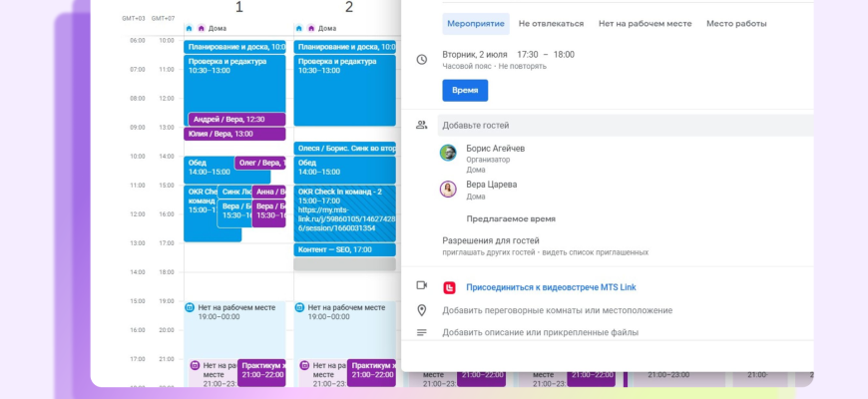Viewport: 868px width, 399px height.
Task: Click the clock icon beside the event date
Action: pos(422,60)
